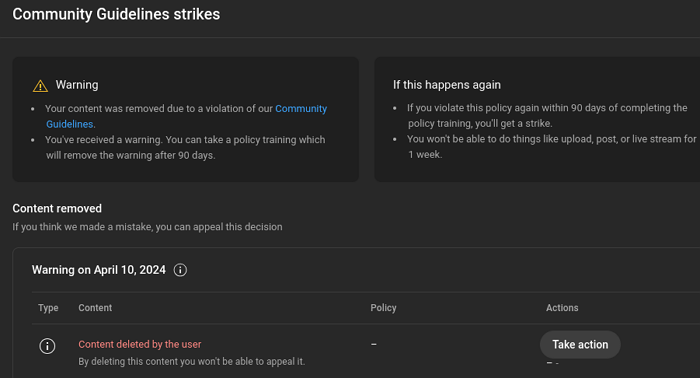Click the Content column header
Image resolution: width=700 pixels, height=378 pixels.
pyautogui.click(x=95, y=308)
